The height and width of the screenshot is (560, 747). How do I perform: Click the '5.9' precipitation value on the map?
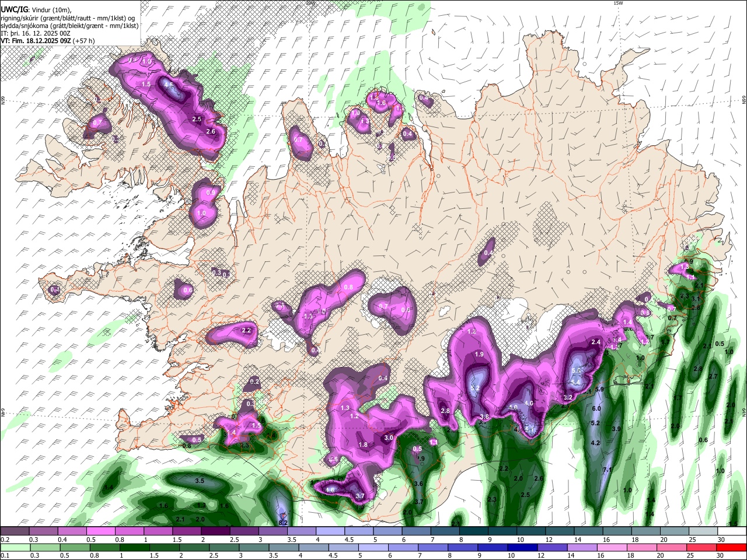[x=599, y=388]
